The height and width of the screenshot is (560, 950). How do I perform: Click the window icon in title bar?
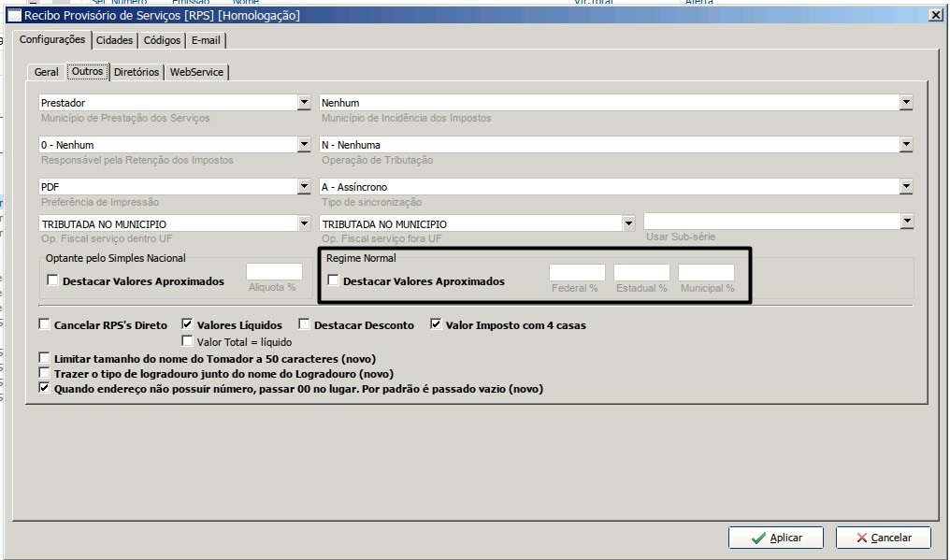click(14, 15)
